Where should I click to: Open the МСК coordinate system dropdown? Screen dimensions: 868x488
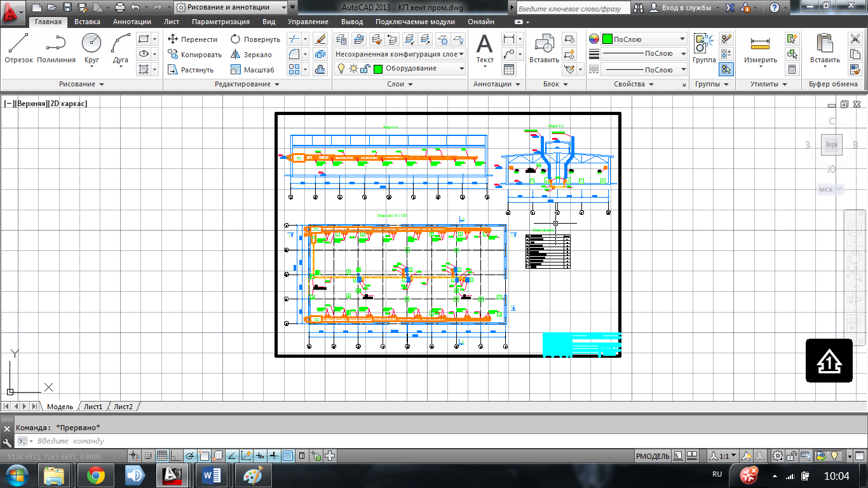coord(831,189)
